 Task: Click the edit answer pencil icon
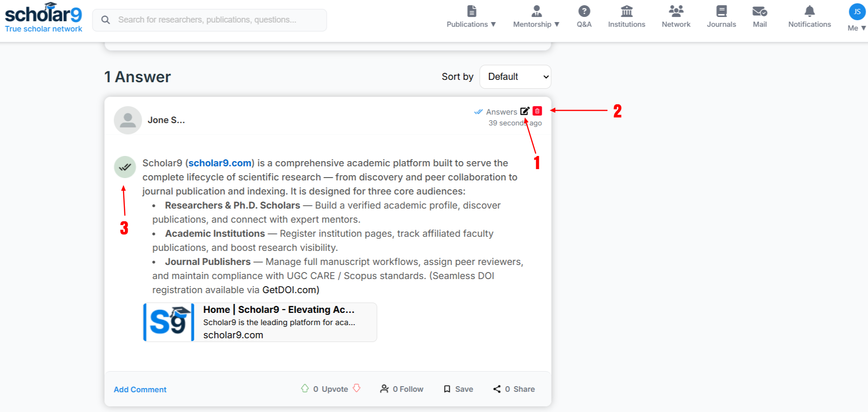click(x=525, y=111)
